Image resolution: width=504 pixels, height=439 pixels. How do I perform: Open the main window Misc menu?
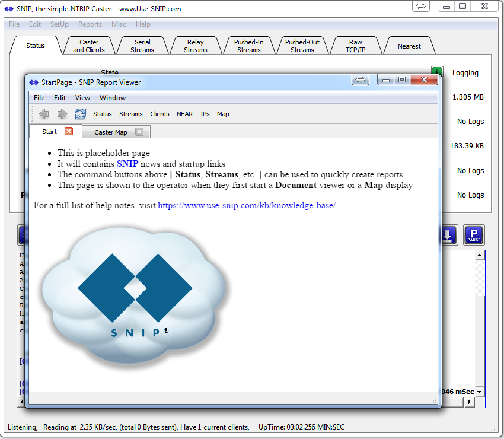coord(119,24)
